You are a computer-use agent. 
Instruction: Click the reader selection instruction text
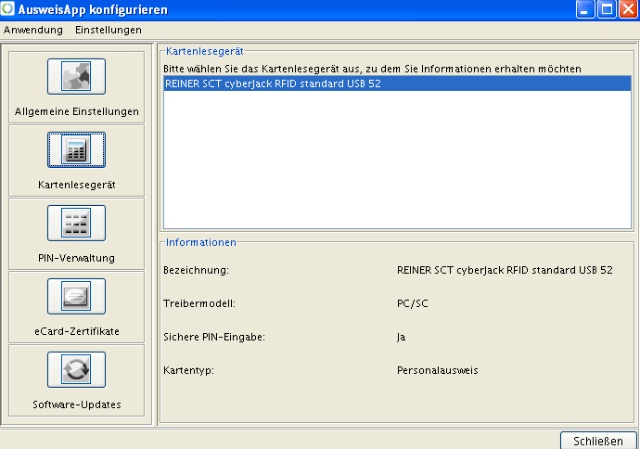[372, 69]
